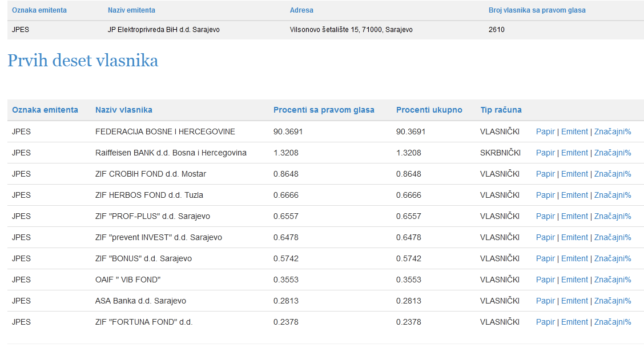Select voting percent 1.3208
This screenshot has height=351, width=644.
click(x=286, y=153)
